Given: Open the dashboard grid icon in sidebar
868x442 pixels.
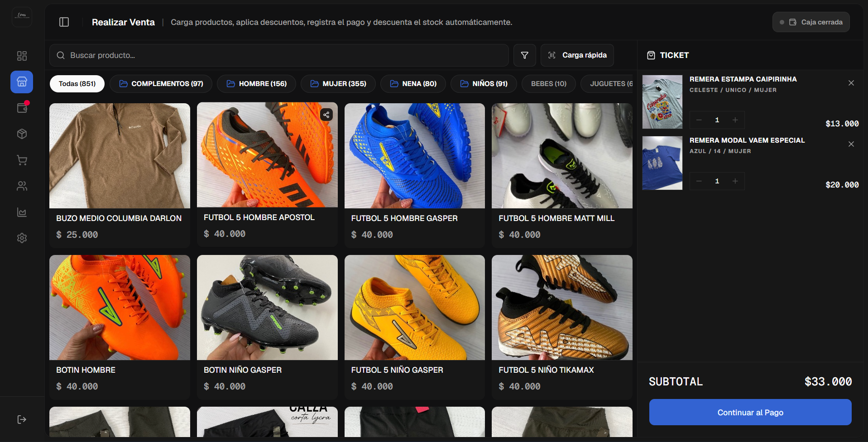Looking at the screenshot, I should point(22,56).
